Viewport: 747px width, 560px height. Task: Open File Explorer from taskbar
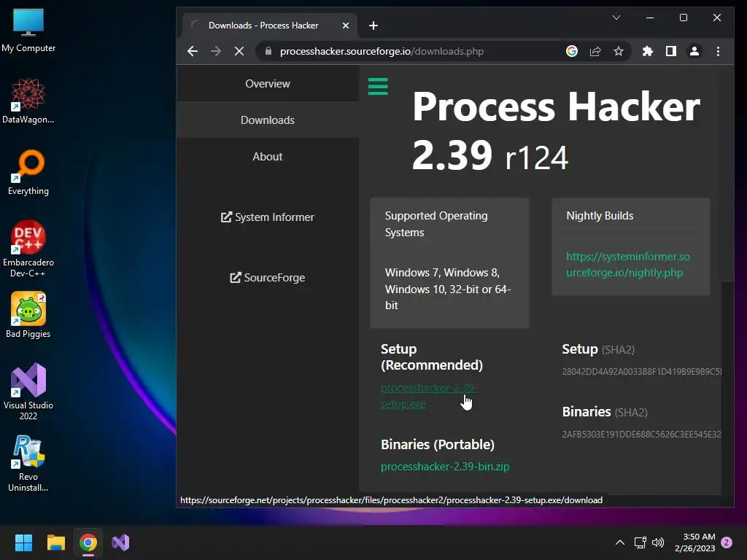[x=55, y=542]
